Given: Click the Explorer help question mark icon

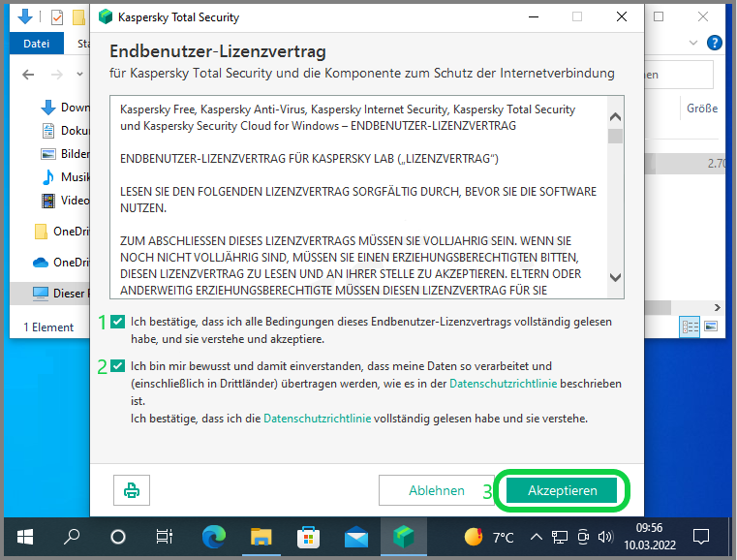Looking at the screenshot, I should pyautogui.click(x=714, y=43).
